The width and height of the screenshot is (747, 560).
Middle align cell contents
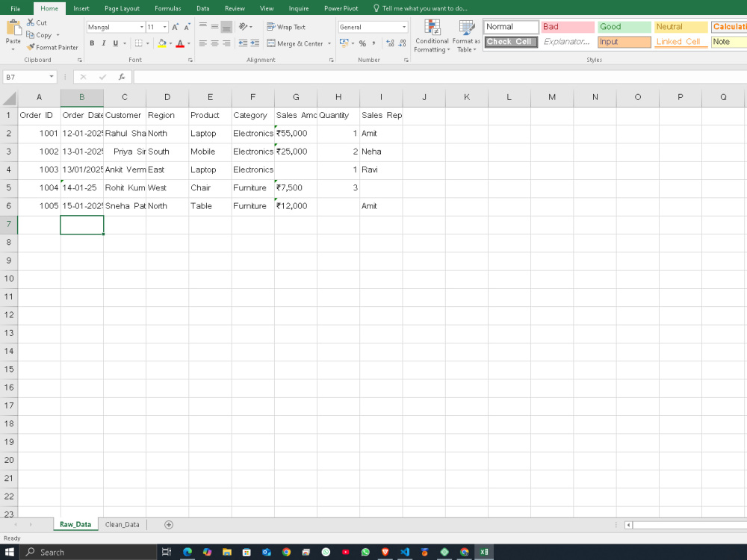tap(215, 27)
